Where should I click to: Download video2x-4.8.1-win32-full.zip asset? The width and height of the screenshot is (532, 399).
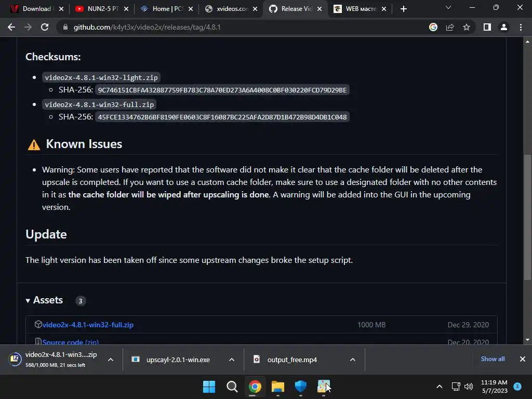[x=88, y=325]
